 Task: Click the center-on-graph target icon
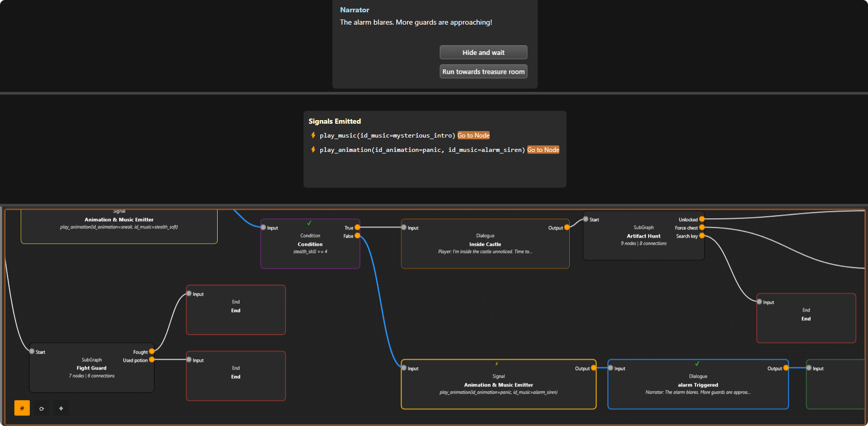click(61, 409)
